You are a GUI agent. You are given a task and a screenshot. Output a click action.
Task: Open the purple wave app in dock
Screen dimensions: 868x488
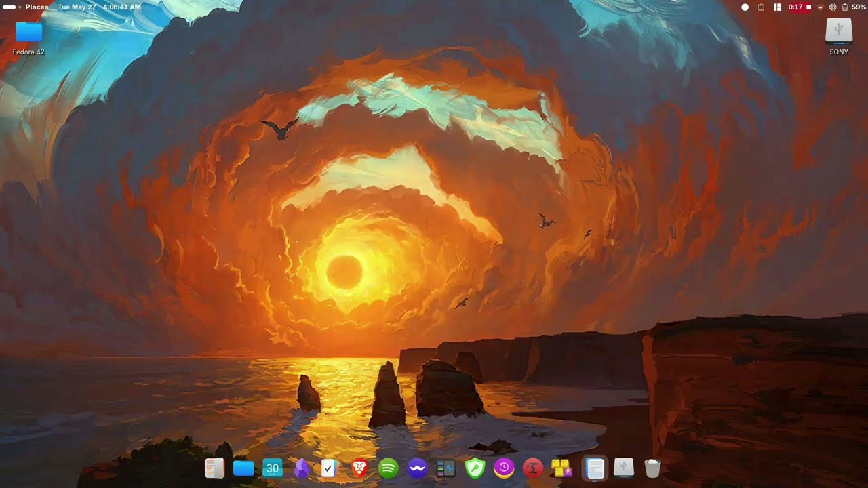tap(417, 468)
